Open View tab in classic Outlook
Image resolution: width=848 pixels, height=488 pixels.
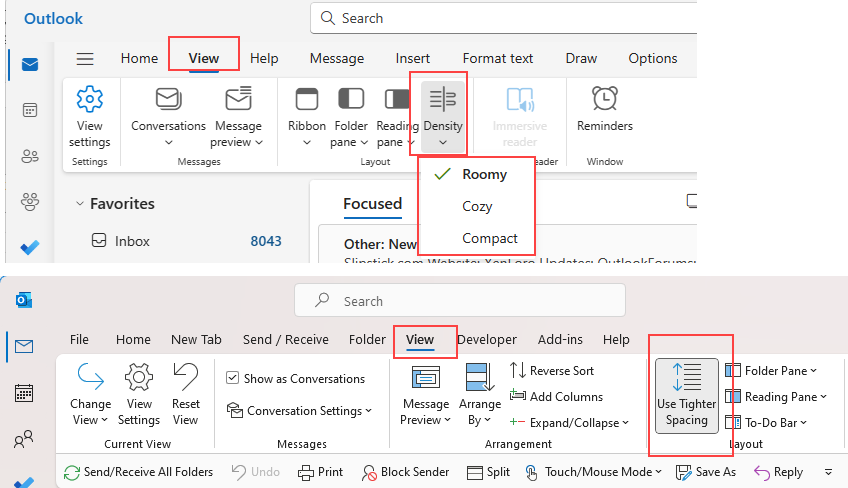pos(420,340)
